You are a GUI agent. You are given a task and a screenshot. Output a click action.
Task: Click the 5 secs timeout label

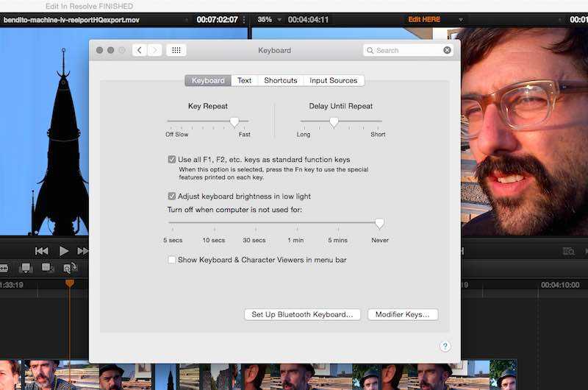click(173, 240)
